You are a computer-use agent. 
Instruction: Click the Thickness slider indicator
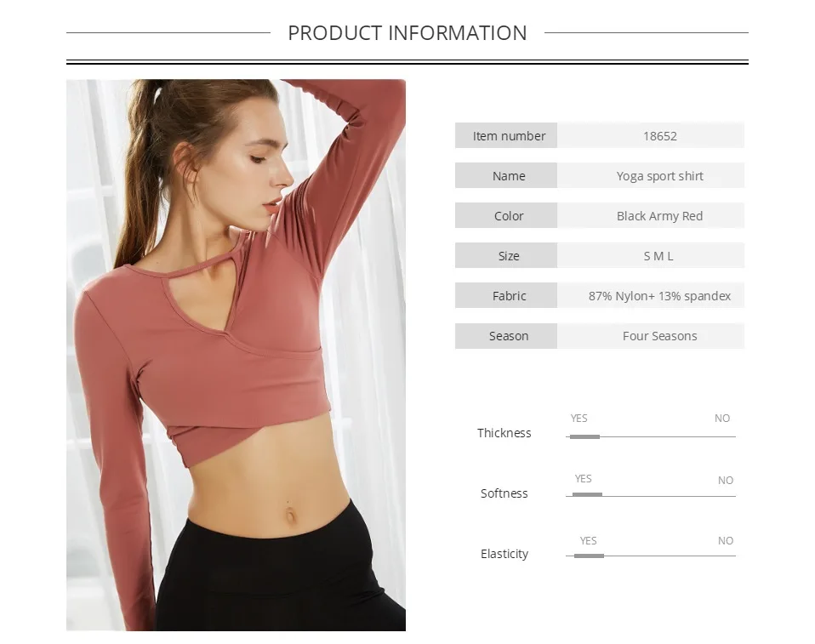coord(584,436)
